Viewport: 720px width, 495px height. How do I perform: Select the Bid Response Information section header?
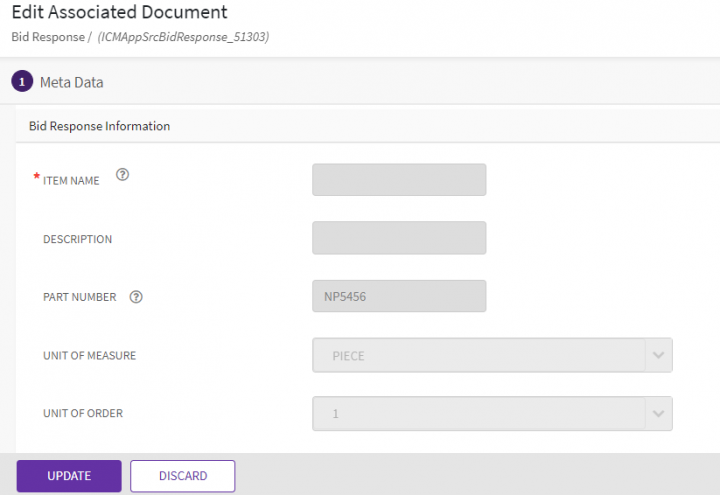click(99, 127)
